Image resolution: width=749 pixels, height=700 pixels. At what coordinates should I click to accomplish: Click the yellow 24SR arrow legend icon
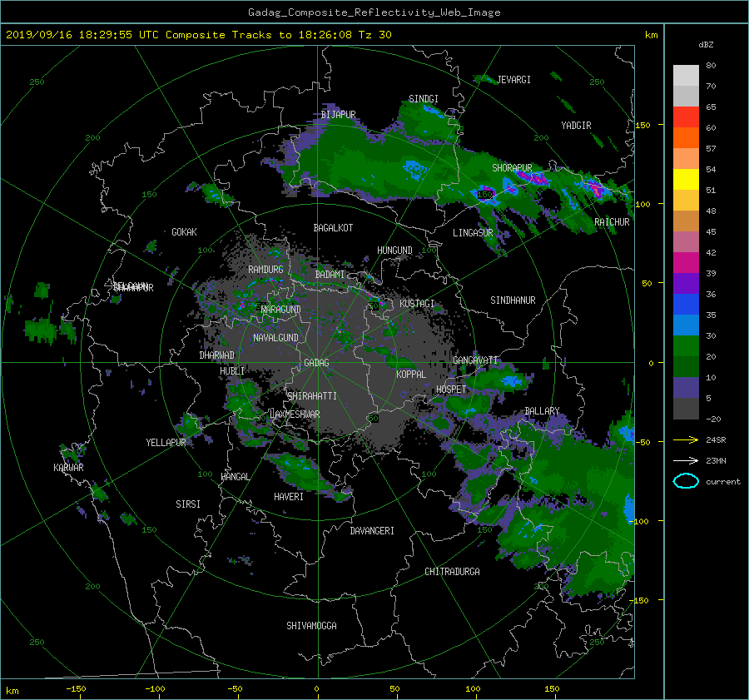click(686, 439)
